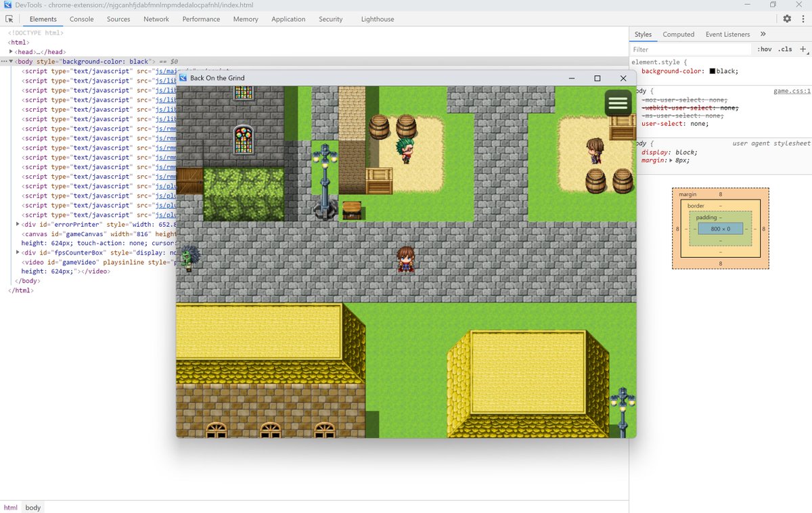Click the box model padding label
The width and height of the screenshot is (812, 513).
(706, 217)
